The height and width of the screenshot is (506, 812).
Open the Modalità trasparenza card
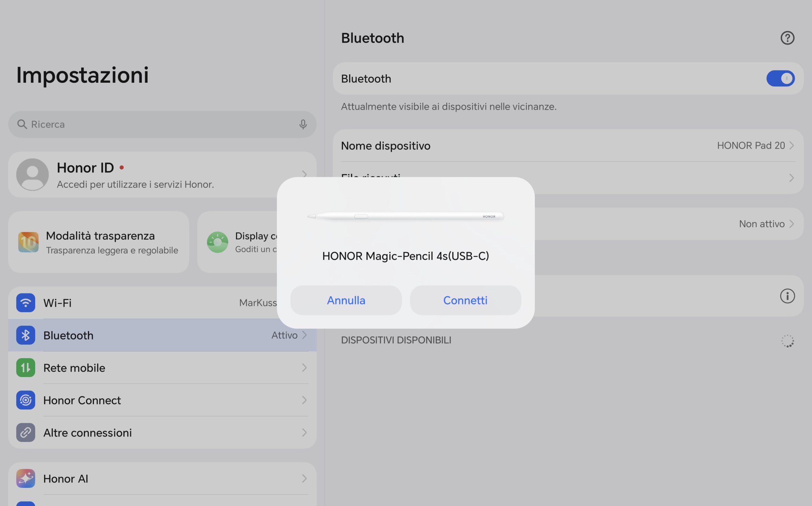(98, 242)
